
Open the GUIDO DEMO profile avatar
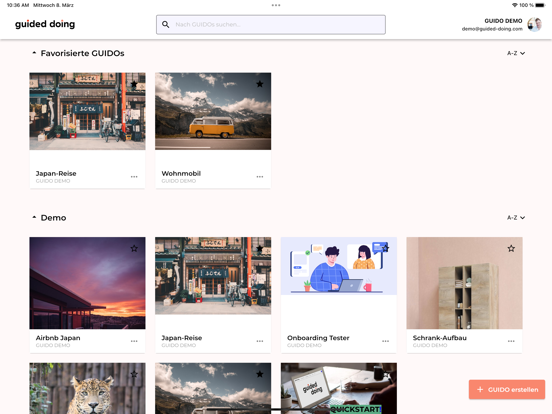tap(534, 24)
